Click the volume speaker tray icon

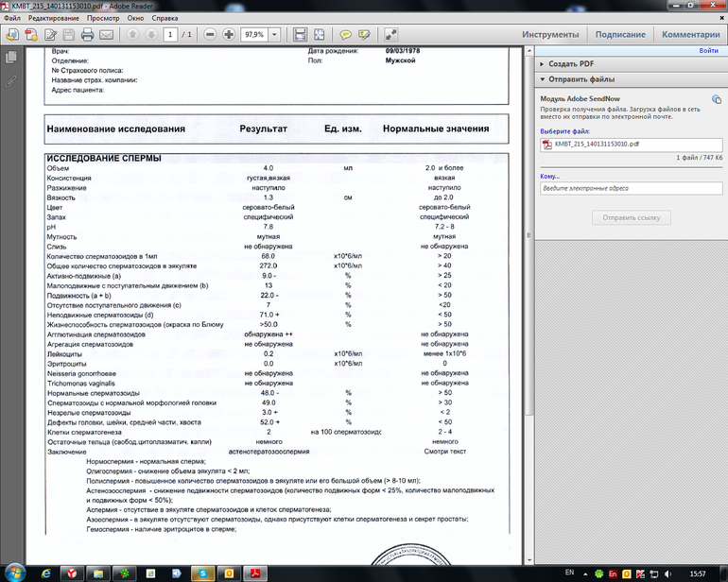(x=667, y=574)
